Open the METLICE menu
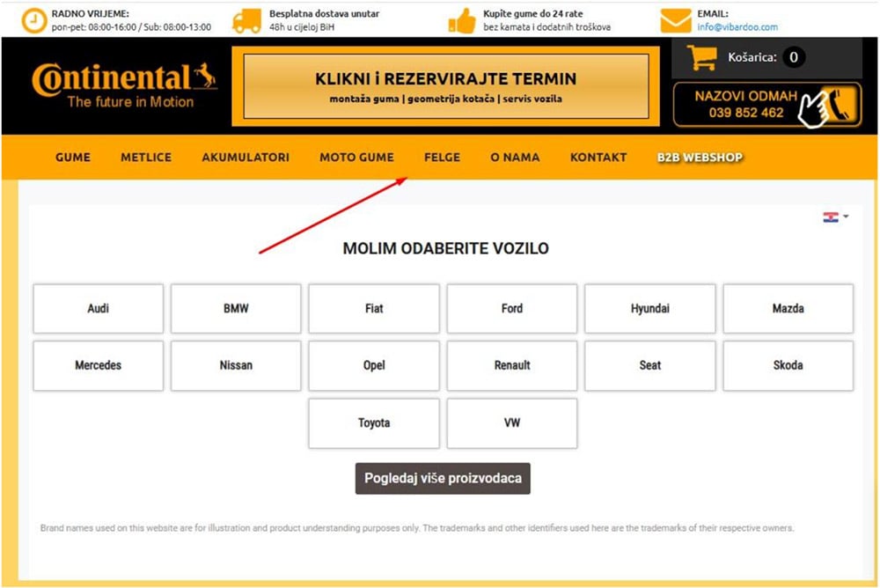Screen dimensions: 880x588 (146, 158)
